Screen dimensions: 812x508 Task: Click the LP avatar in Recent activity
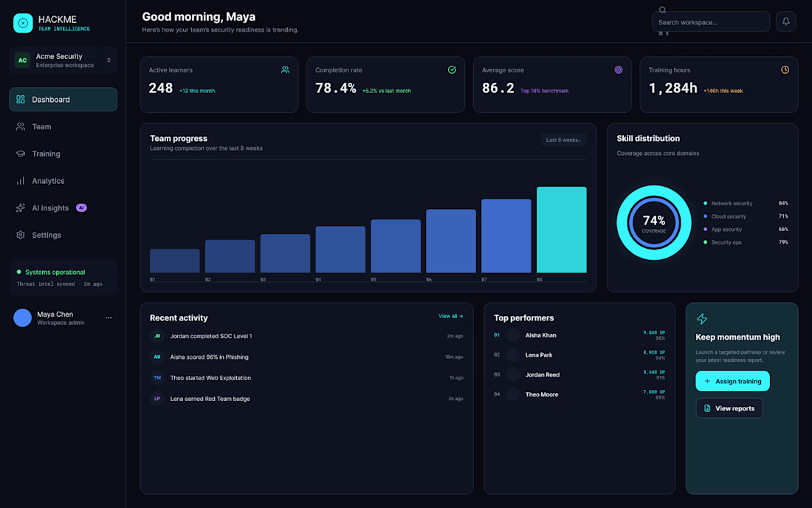(x=157, y=399)
